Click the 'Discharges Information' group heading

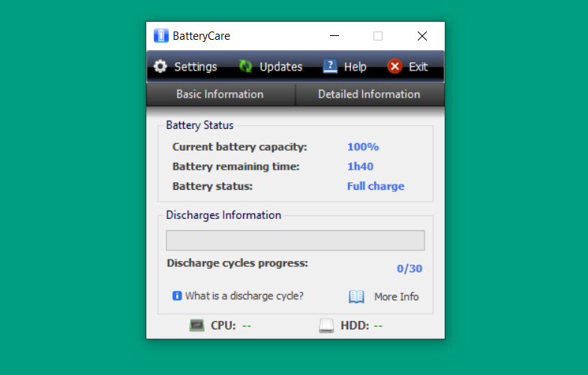(223, 214)
